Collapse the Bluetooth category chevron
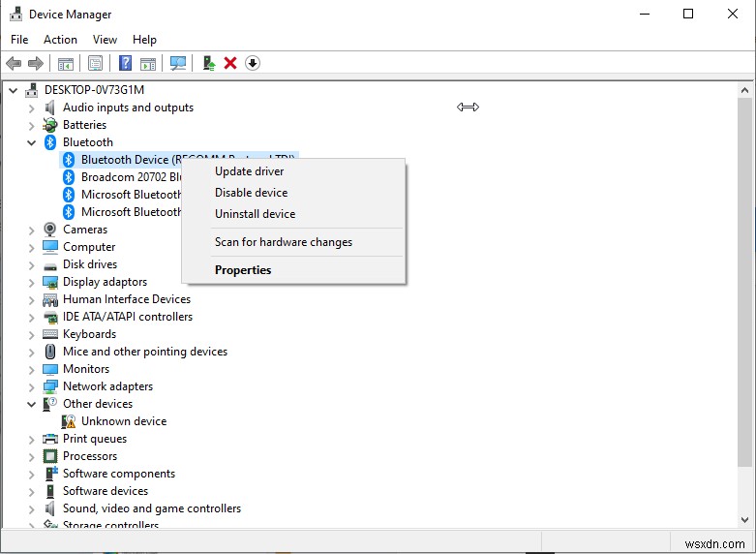This screenshot has height=554, width=756. 31,142
